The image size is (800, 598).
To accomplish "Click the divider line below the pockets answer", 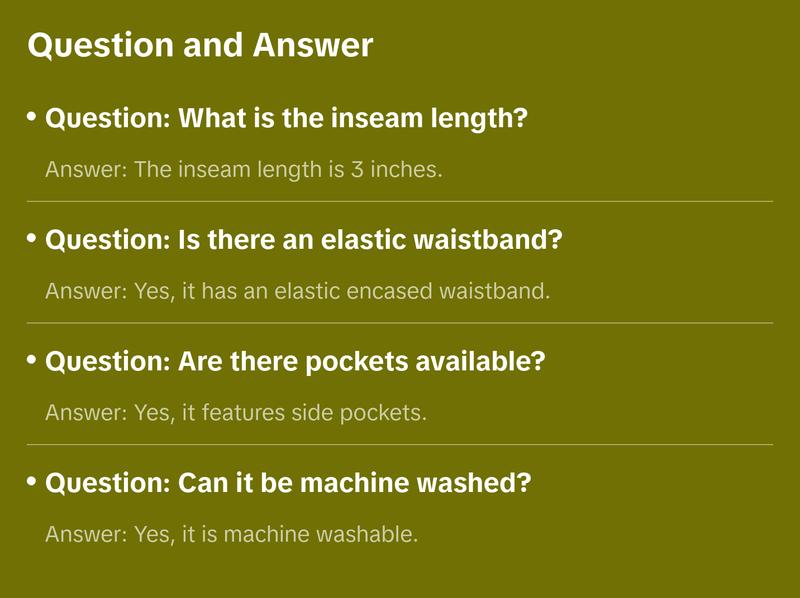I will point(400,444).
